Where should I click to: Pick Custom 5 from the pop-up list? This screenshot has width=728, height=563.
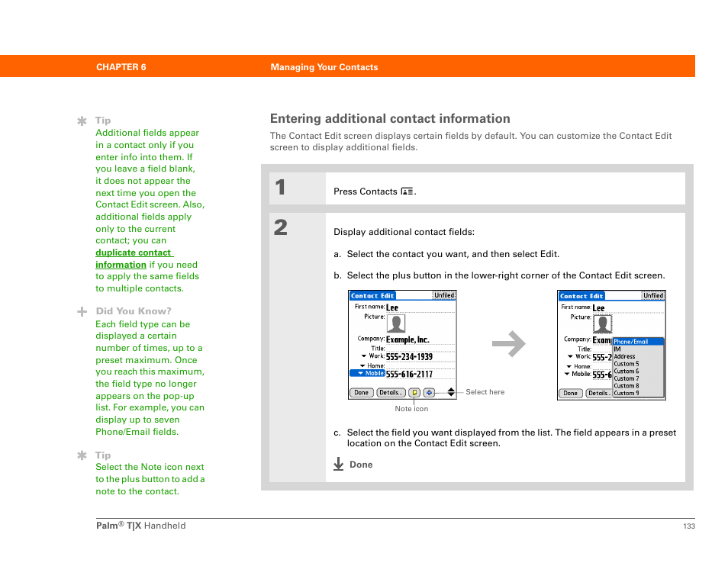coord(627,364)
